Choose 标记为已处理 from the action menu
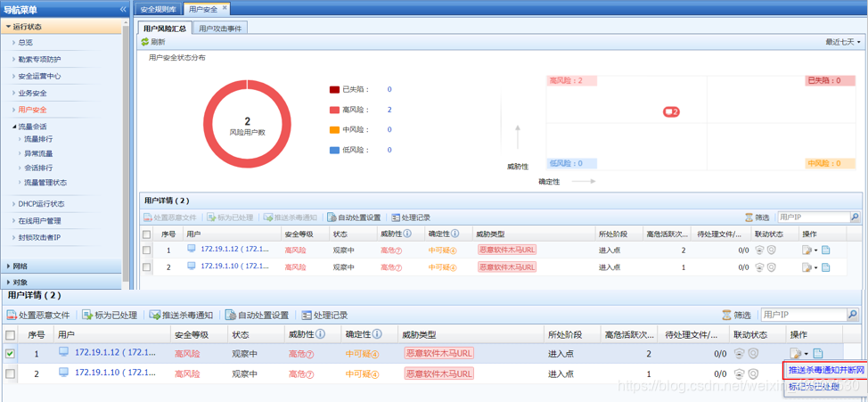This screenshot has width=868, height=402. pyautogui.click(x=814, y=386)
